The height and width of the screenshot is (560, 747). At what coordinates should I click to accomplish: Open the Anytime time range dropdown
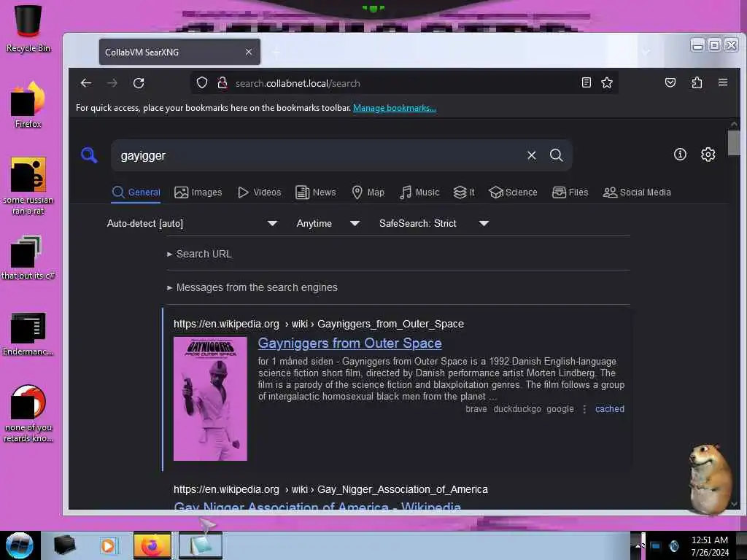328,223
